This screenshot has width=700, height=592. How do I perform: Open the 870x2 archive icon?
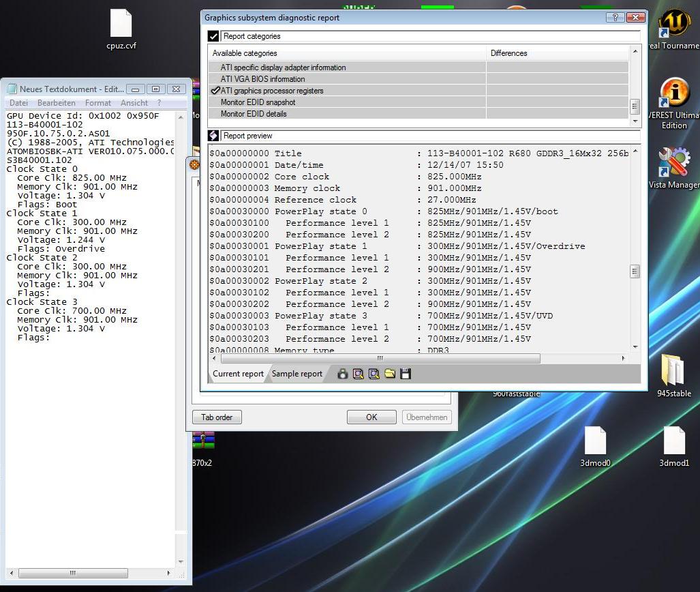pos(203,449)
